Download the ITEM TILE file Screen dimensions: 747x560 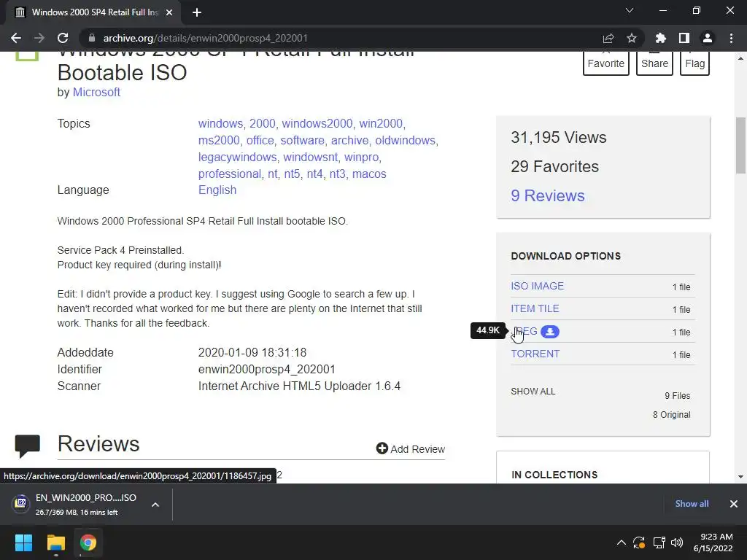[535, 308]
